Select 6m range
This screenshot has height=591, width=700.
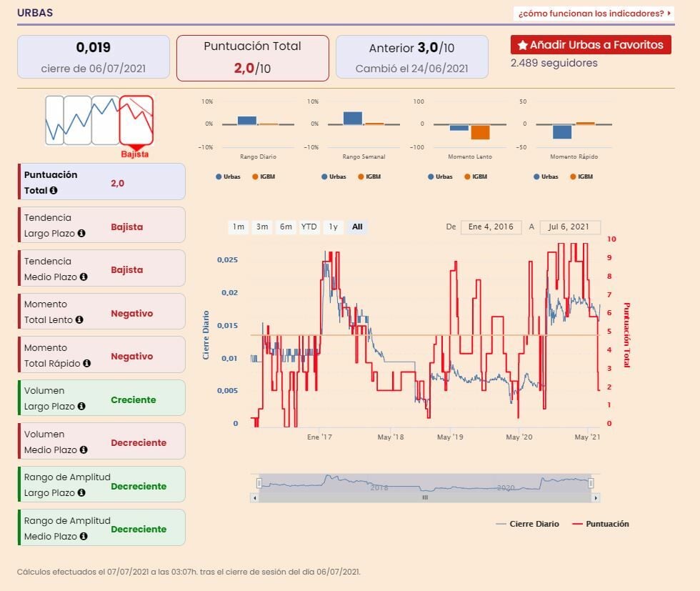click(x=286, y=227)
